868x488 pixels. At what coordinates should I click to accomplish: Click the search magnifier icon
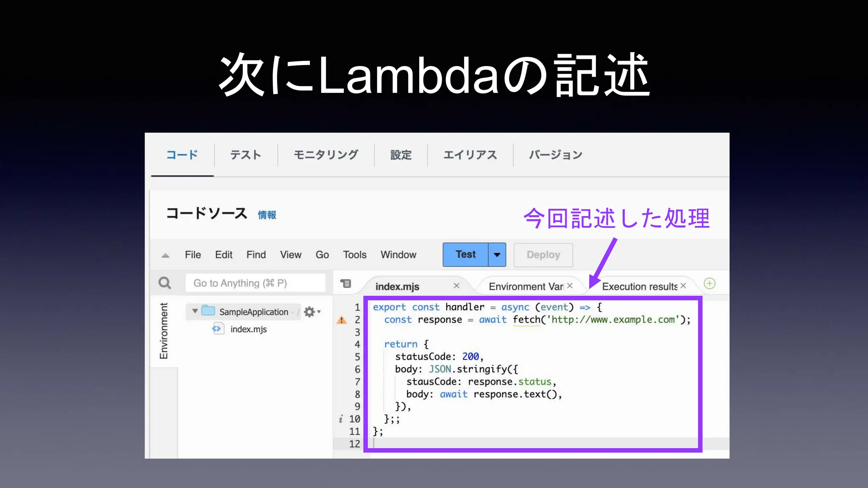click(x=164, y=283)
